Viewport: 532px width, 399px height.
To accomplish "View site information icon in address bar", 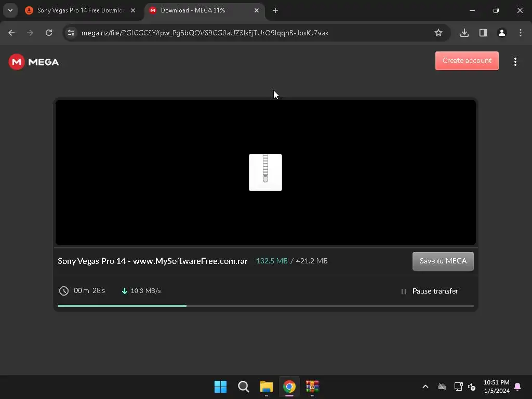I will click(71, 33).
